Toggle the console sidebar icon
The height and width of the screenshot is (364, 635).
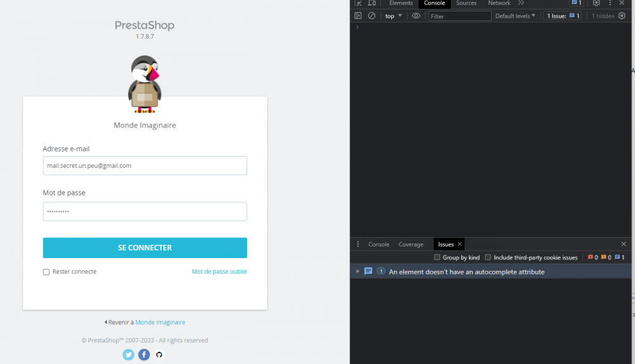(x=358, y=16)
